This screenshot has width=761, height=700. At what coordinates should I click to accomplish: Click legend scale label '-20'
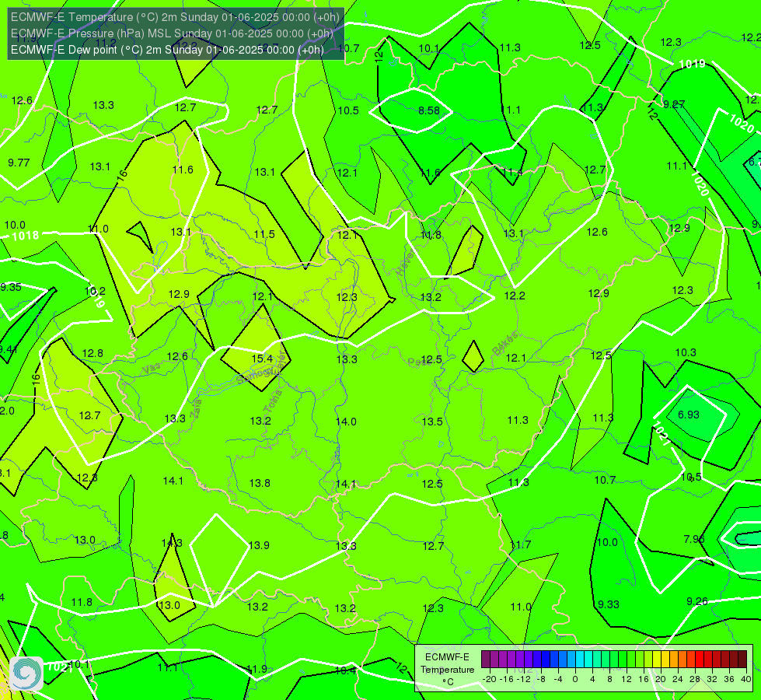pyautogui.click(x=490, y=679)
